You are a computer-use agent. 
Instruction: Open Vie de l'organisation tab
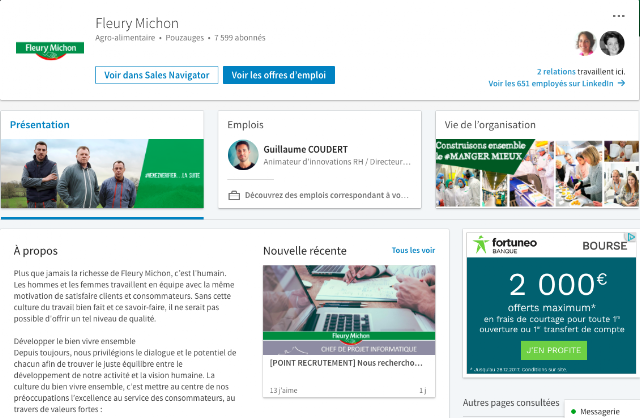coord(490,125)
